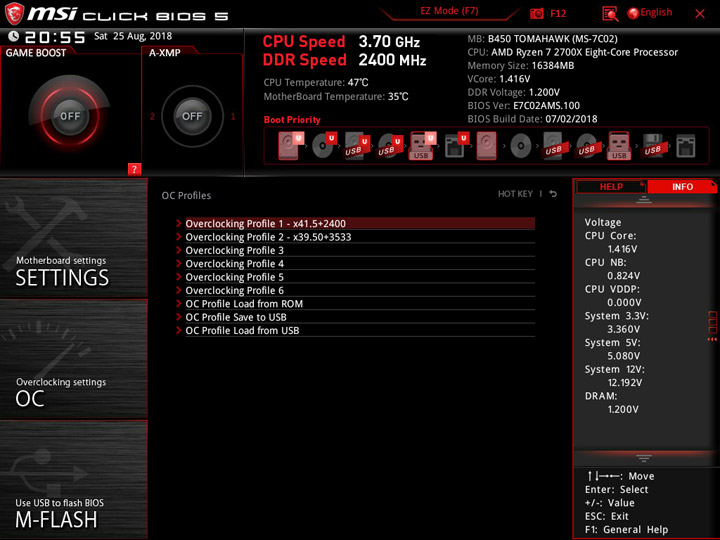Screen dimensions: 720x540
Task: Click the MSI dragon shield logo
Action: coord(14,13)
